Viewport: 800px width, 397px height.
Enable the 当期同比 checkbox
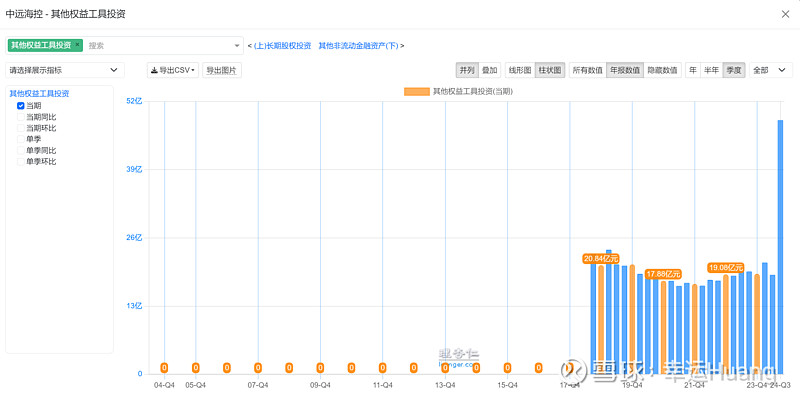[x=21, y=117]
